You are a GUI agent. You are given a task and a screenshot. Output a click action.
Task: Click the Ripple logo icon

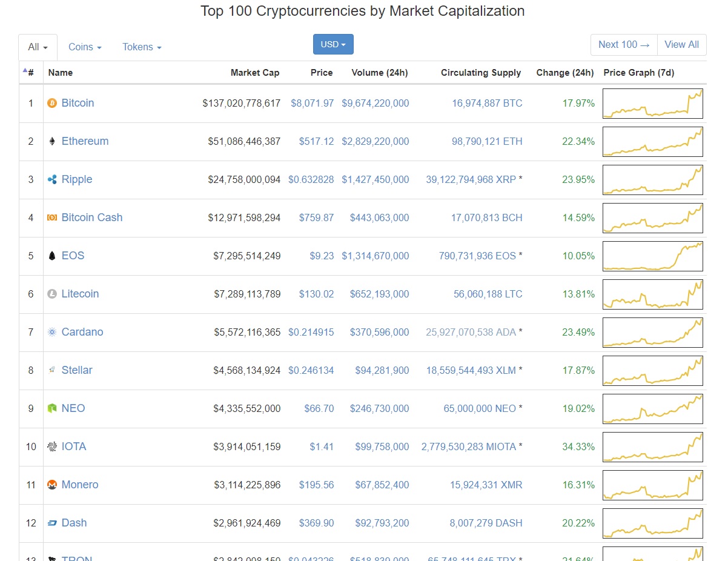coord(52,179)
